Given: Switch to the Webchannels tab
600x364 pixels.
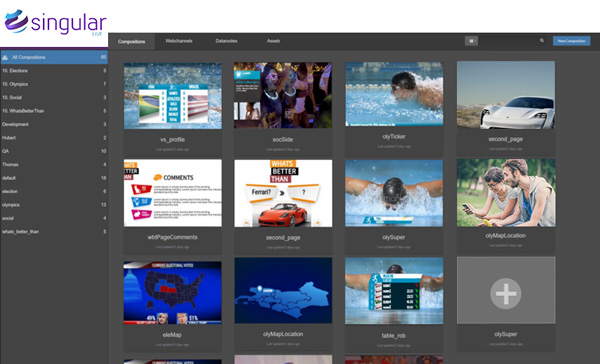Looking at the screenshot, I should point(179,41).
